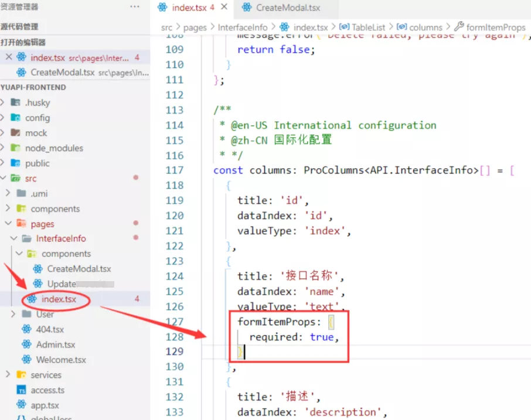Click the config folder icon
Image resolution: width=531 pixels, height=420 pixels.
[x=16, y=117]
